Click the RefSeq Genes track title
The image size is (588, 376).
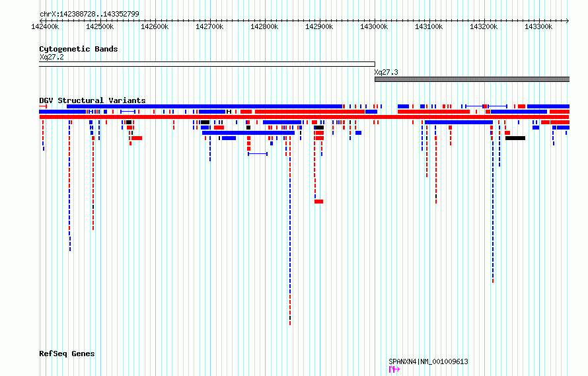point(67,354)
